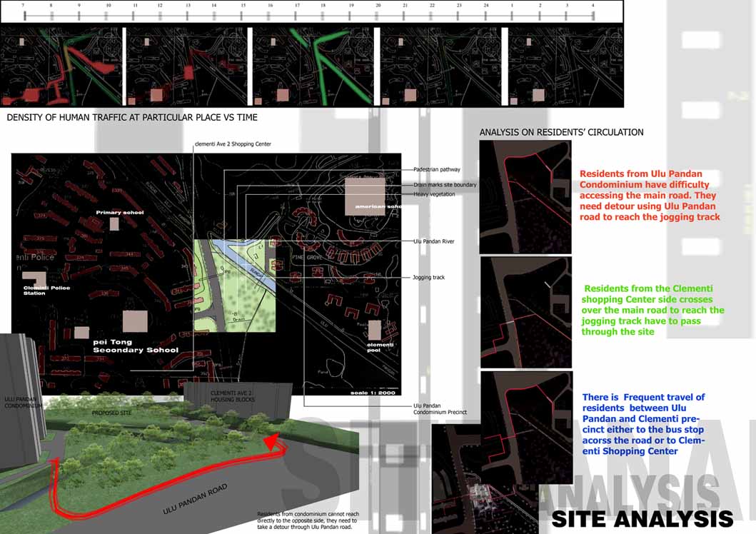This screenshot has height=534, width=756.
Task: Click the bold SITE ANALYSIS title
Action: tap(642, 518)
